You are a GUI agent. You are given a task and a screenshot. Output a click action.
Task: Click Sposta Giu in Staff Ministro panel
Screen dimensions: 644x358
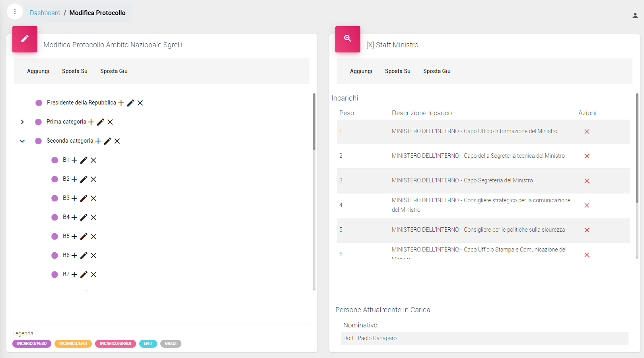[x=437, y=71]
